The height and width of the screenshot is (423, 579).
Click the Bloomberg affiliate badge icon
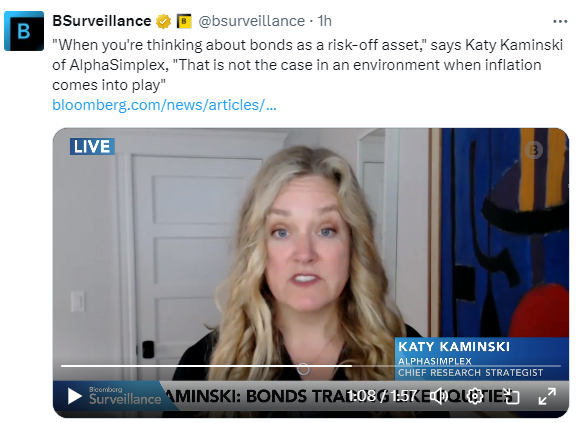coord(184,21)
